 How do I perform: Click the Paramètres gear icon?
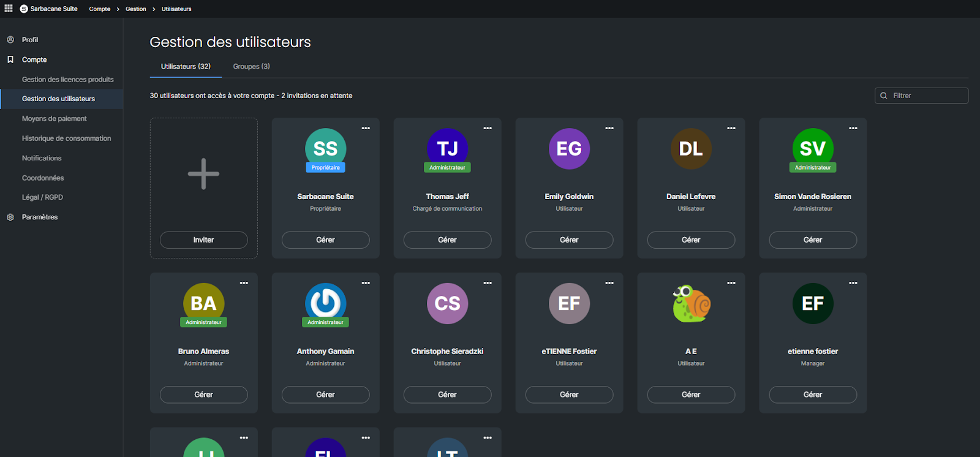(x=10, y=217)
